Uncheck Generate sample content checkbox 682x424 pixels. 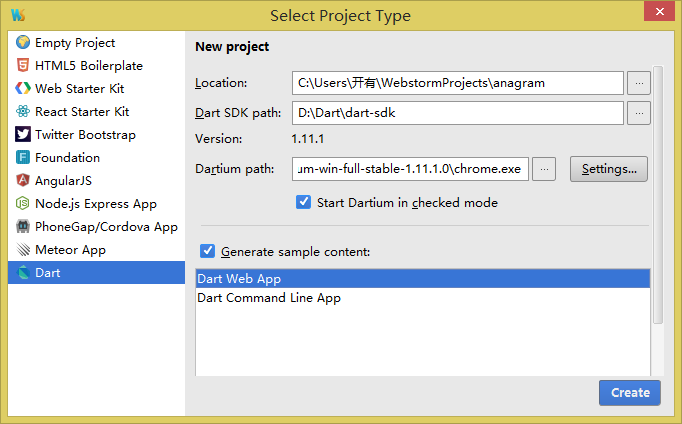(x=207, y=251)
